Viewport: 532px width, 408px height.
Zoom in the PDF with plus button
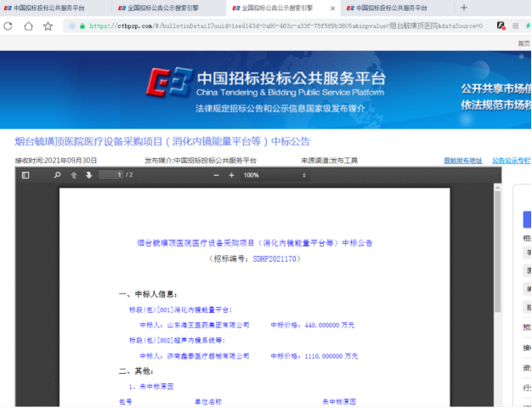tap(231, 175)
